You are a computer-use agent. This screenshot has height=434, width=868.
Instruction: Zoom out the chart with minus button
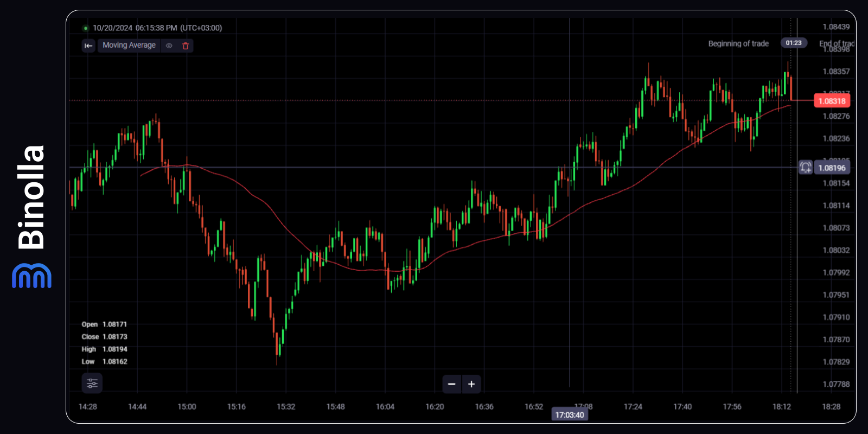451,384
